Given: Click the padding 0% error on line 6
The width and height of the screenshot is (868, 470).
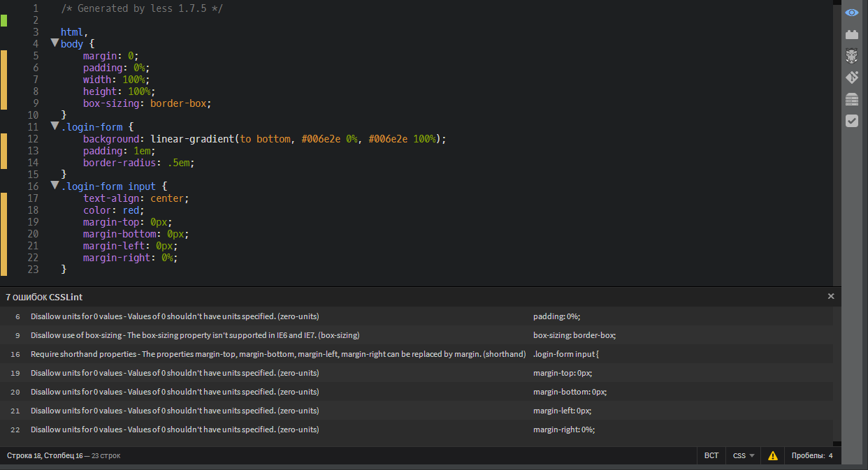Looking at the screenshot, I should tap(175, 316).
